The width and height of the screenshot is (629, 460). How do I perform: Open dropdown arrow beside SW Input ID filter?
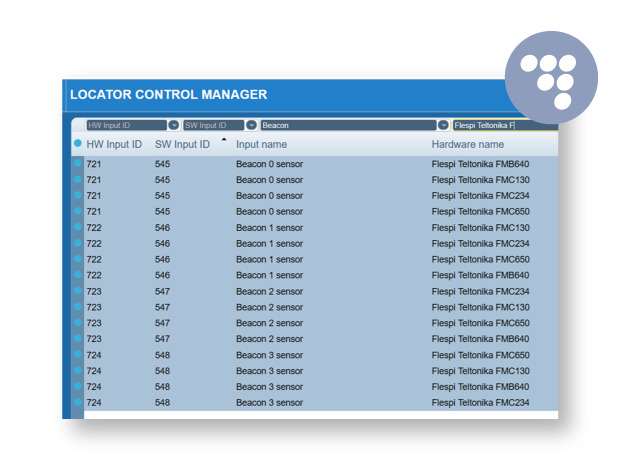click(252, 125)
